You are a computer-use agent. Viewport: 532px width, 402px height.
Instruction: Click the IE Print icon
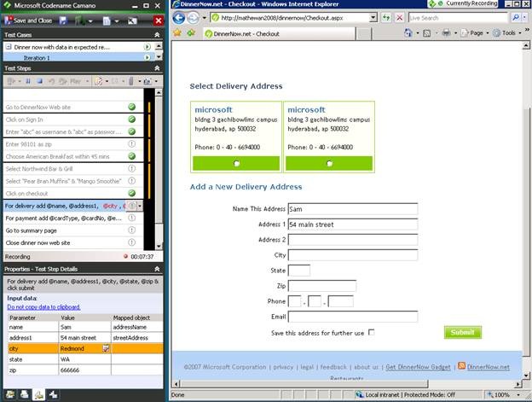447,33
